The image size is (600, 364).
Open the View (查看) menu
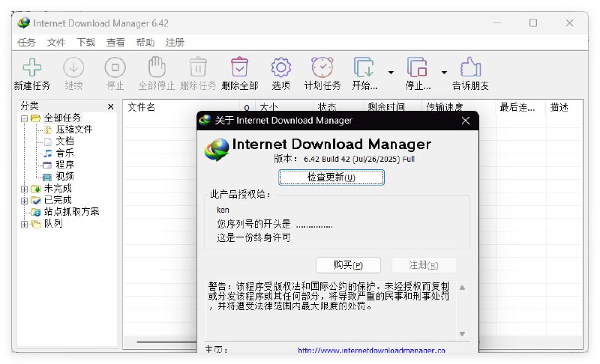(x=115, y=43)
